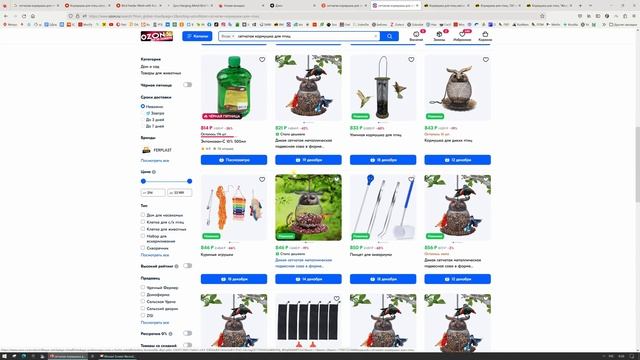Open the Дом и сад category link
Screen dimensions: 640x360
coord(150,67)
